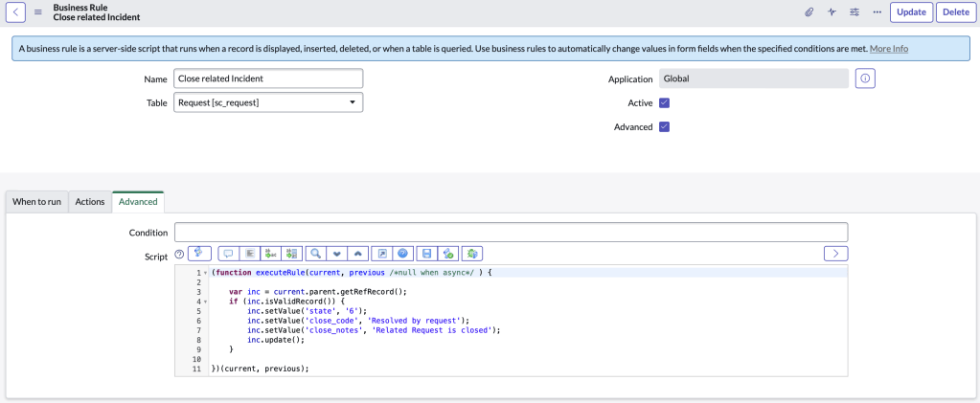Click the save disk icon in script toolbar

425,254
